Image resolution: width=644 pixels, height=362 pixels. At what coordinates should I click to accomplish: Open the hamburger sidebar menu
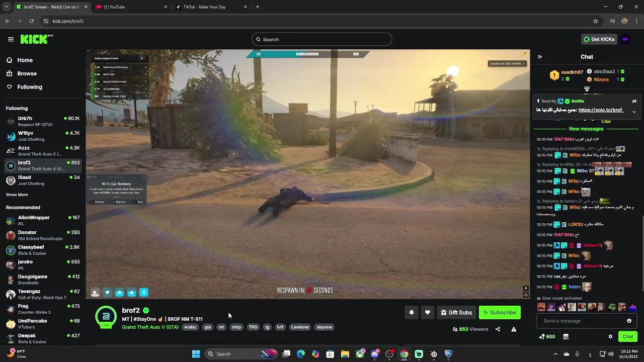(x=11, y=39)
